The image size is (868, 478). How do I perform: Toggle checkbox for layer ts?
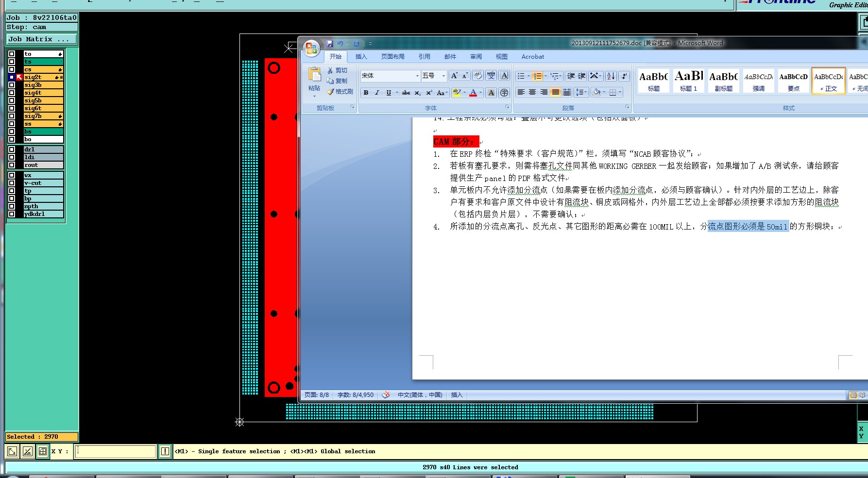click(12, 62)
